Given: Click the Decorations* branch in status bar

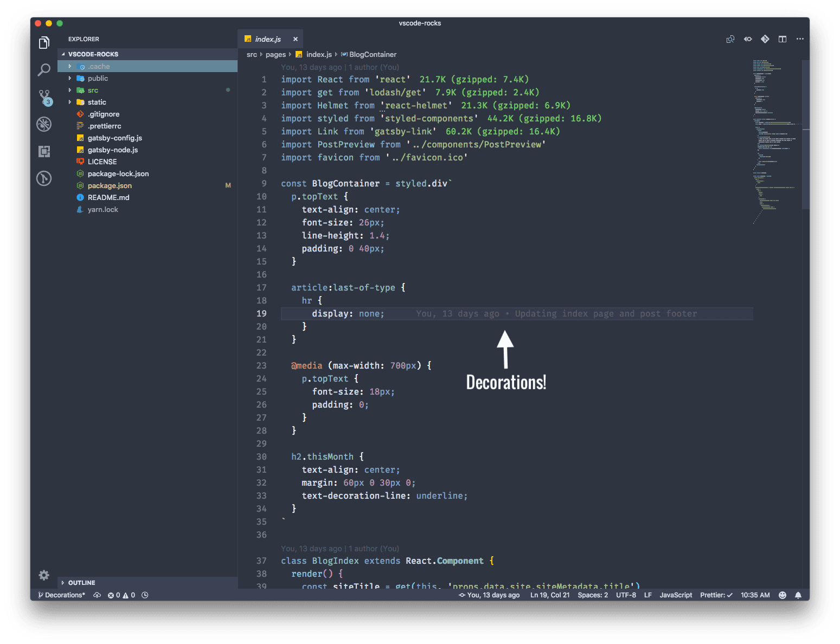Looking at the screenshot, I should point(61,595).
